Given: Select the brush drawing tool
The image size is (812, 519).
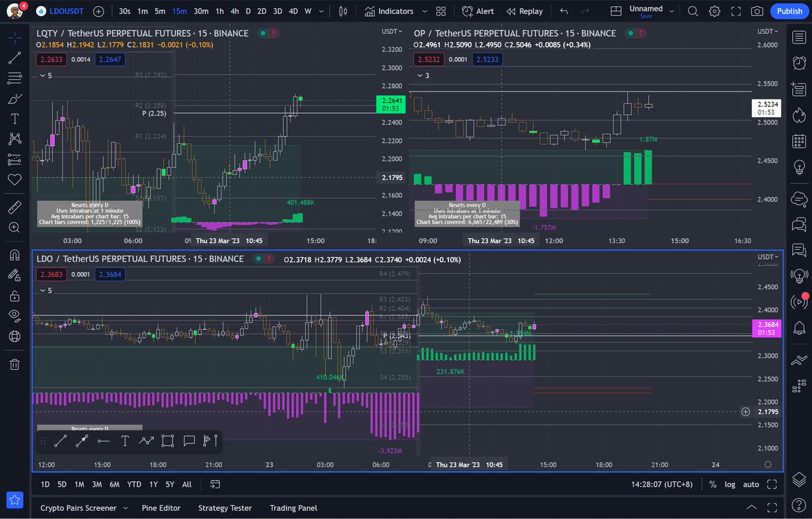Looking at the screenshot, I should coord(14,98).
